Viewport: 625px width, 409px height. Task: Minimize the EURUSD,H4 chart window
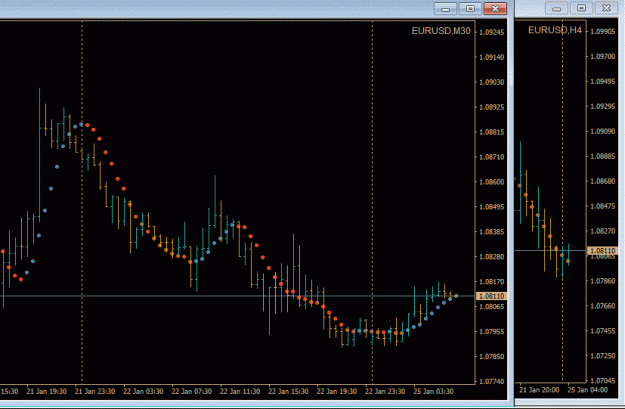pyautogui.click(x=556, y=8)
